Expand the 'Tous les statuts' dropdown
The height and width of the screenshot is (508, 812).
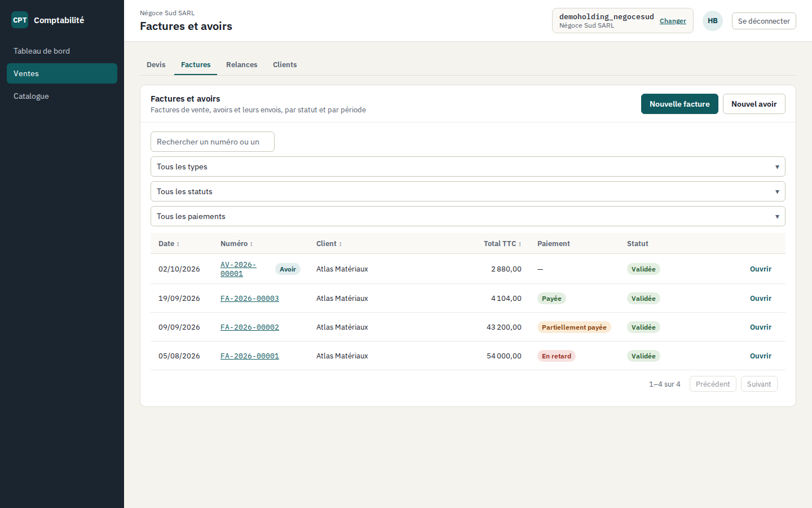tap(468, 191)
